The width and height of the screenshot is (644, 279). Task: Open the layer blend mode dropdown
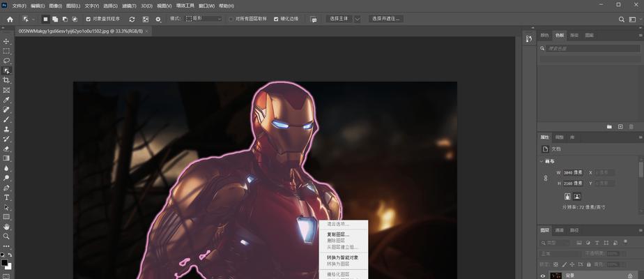pyautogui.click(x=560, y=254)
